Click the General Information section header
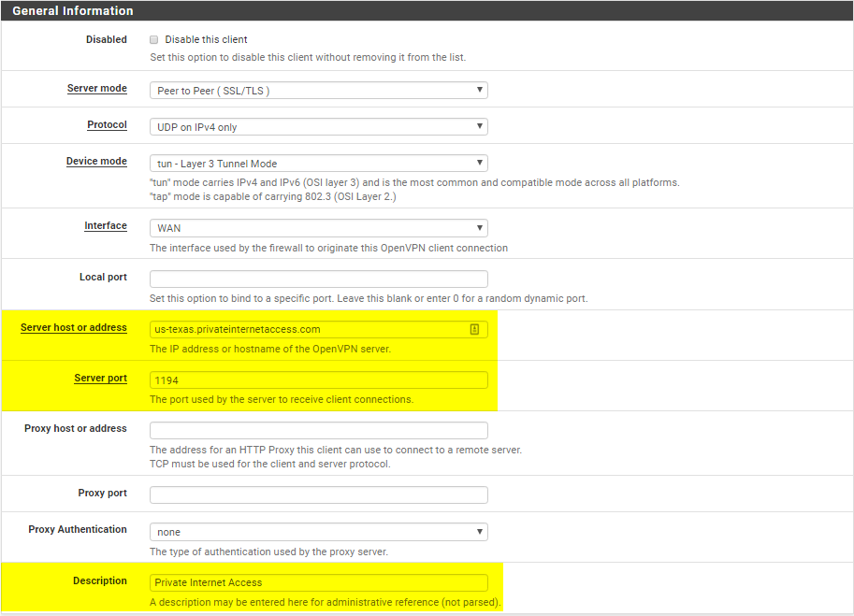This screenshot has height=616, width=854. 427,11
